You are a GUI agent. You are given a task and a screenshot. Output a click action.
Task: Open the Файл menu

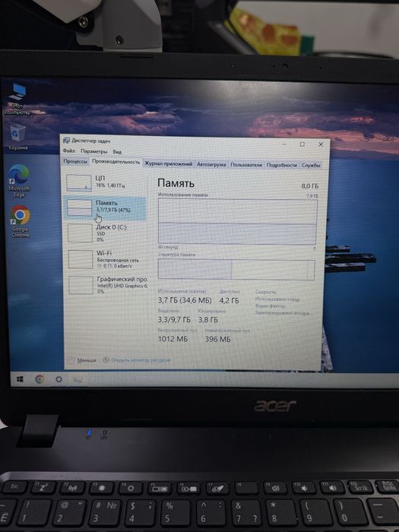(69, 150)
